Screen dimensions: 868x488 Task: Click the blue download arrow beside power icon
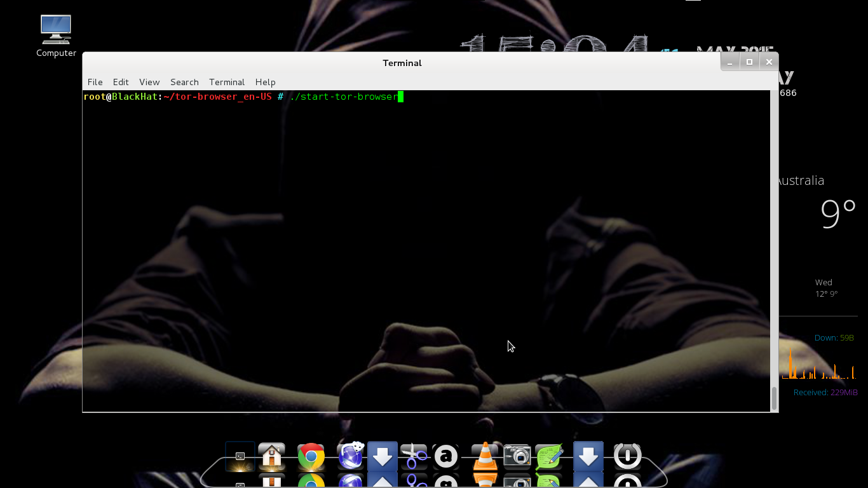tap(588, 456)
